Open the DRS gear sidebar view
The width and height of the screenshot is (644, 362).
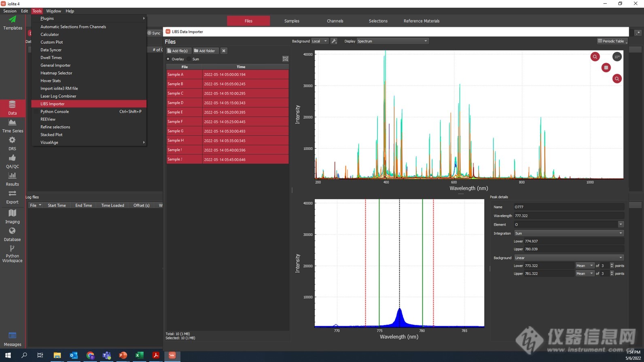(x=13, y=144)
